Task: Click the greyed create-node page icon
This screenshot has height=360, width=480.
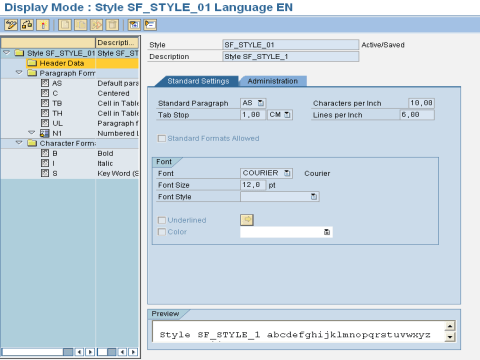Action: click(65, 25)
